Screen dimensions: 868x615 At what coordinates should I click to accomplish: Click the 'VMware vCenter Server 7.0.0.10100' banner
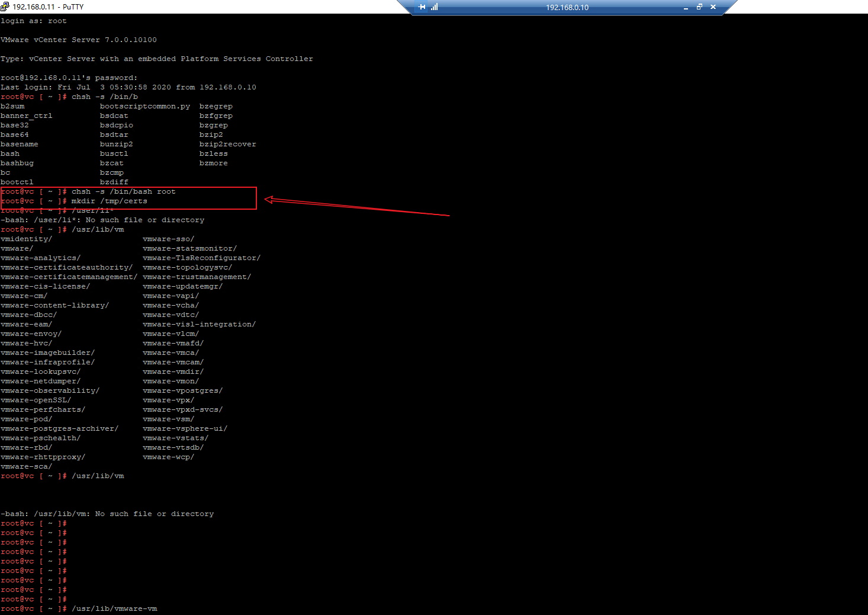click(79, 40)
